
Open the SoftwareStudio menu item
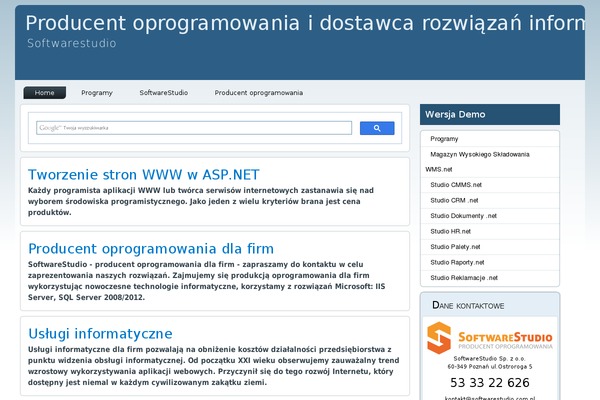click(x=164, y=93)
